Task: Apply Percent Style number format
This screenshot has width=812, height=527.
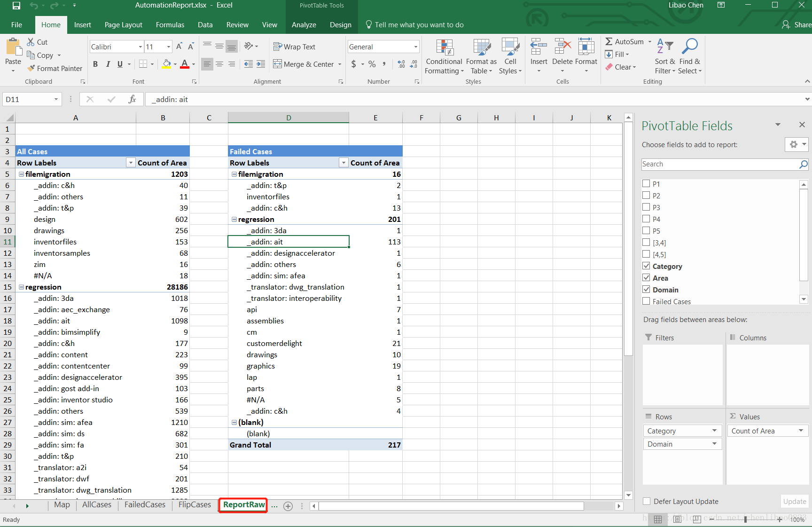Action: tap(372, 64)
